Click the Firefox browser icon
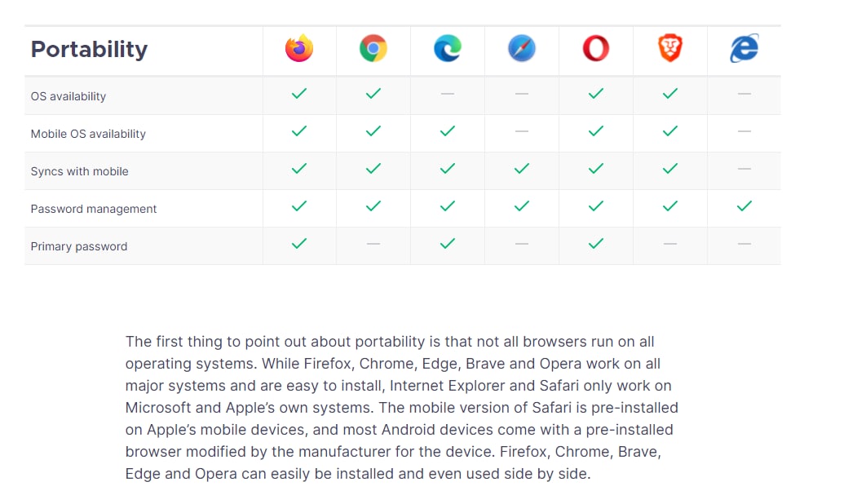The height and width of the screenshot is (504, 866). click(x=299, y=48)
